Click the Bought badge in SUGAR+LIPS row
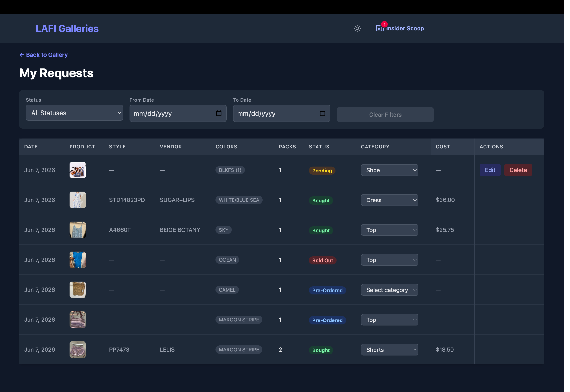 (321, 201)
